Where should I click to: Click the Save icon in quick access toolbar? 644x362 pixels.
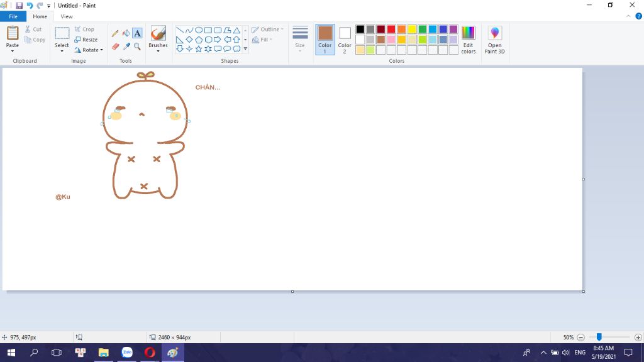pos(19,5)
